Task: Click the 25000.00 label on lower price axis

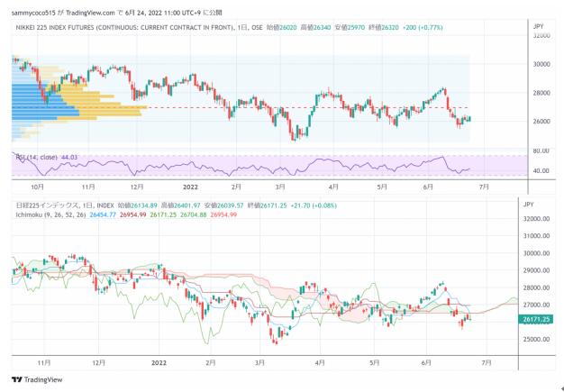Action: tap(536, 339)
